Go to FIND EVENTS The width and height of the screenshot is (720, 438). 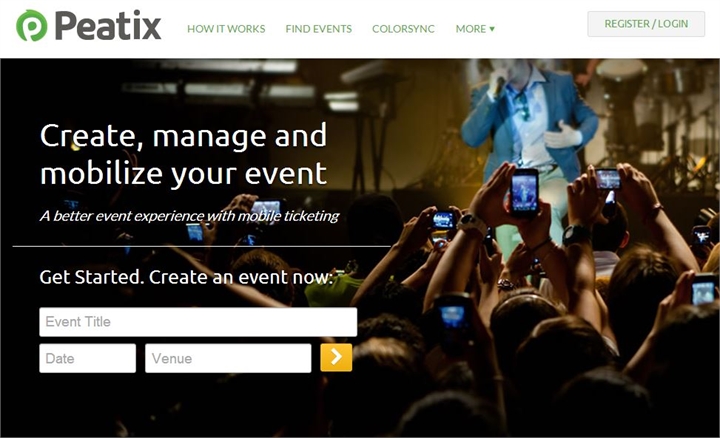(x=319, y=29)
